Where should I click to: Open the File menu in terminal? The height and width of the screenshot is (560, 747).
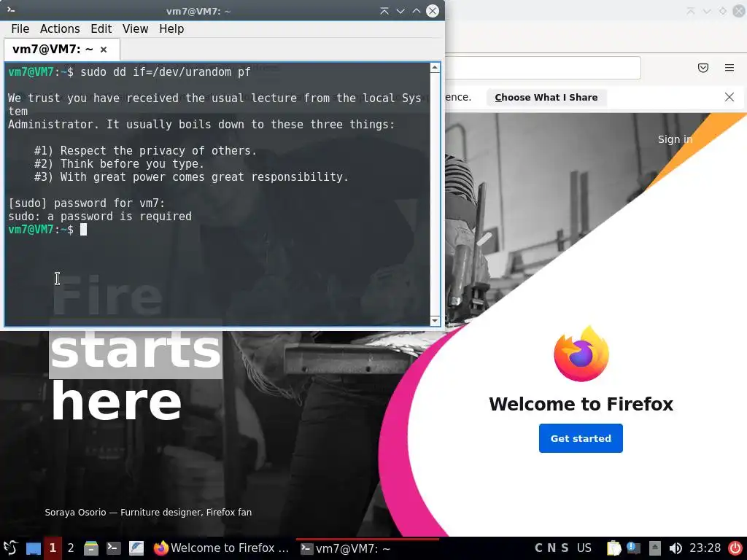20,29
